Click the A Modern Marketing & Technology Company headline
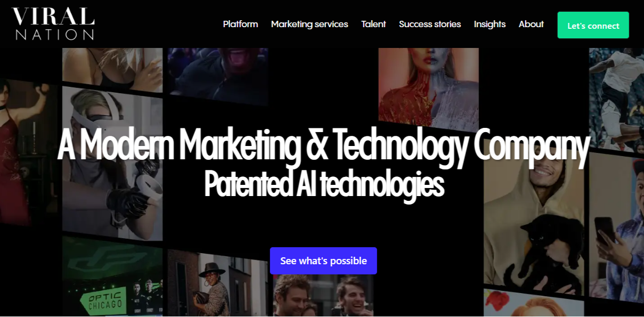 coord(323,145)
